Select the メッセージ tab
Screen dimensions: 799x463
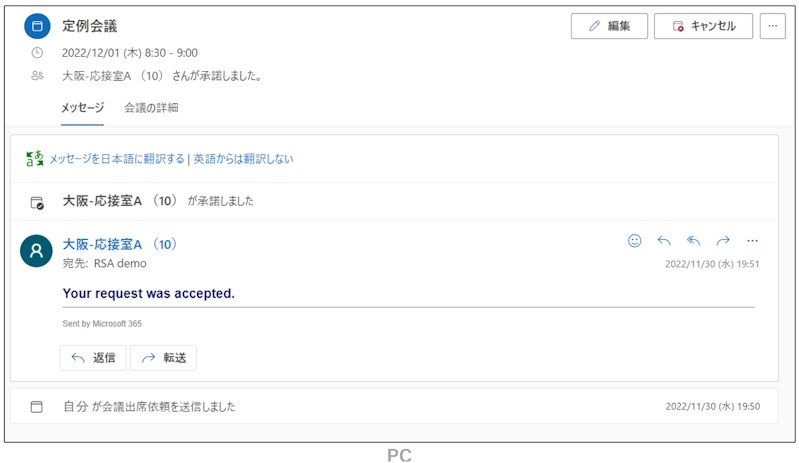82,107
